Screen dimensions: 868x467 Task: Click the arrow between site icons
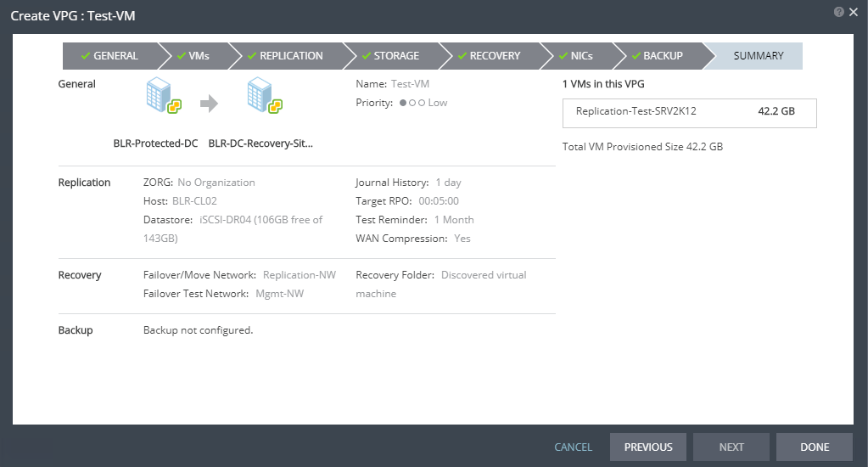tap(210, 104)
